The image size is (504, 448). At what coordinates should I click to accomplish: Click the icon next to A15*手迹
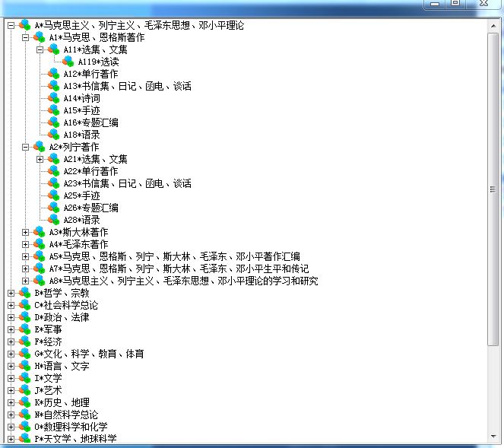[x=54, y=110]
